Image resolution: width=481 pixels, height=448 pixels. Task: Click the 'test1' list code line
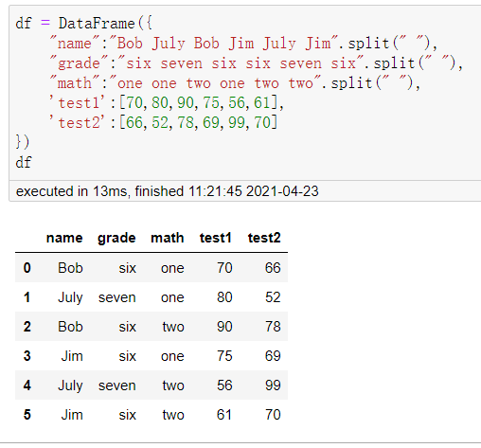[167, 103]
